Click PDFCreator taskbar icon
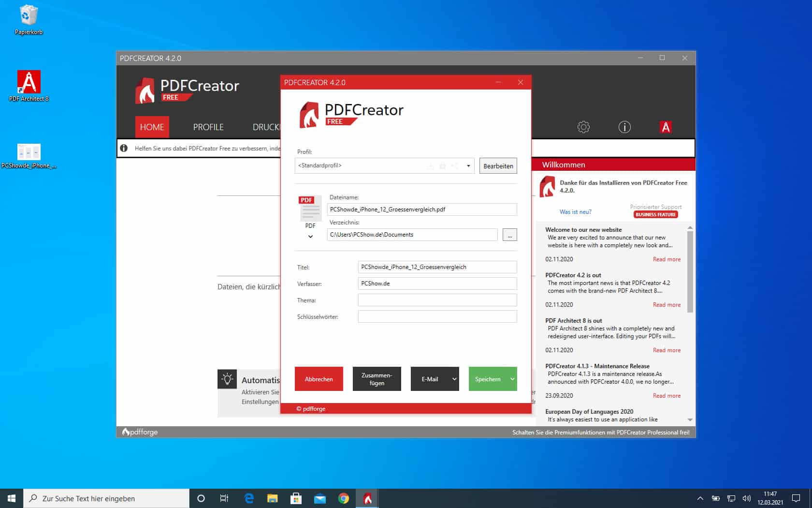This screenshot has height=508, width=812. (367, 498)
